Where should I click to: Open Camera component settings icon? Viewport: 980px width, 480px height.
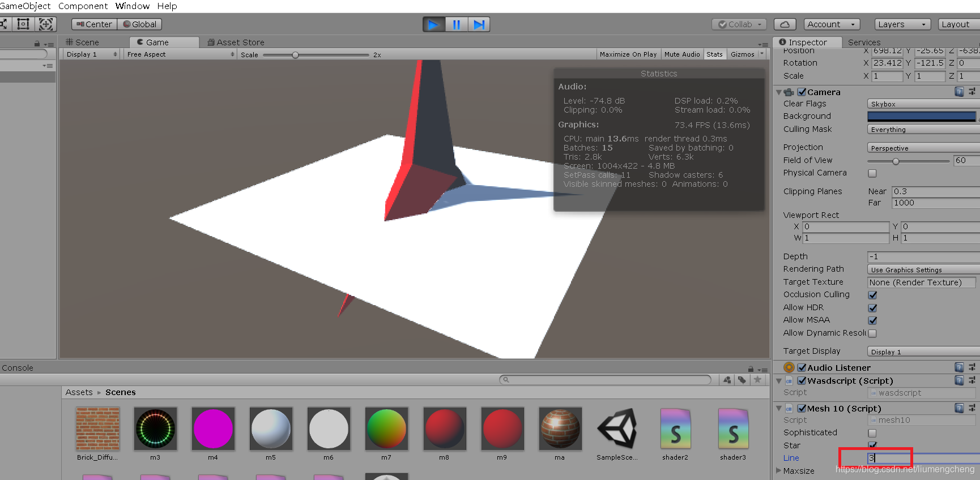972,92
